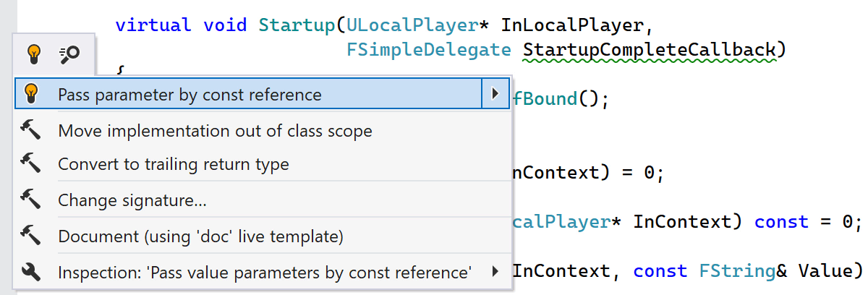This screenshot has width=868, height=295.
Task: Select Pass parameter by const reference
Action: coord(190,95)
